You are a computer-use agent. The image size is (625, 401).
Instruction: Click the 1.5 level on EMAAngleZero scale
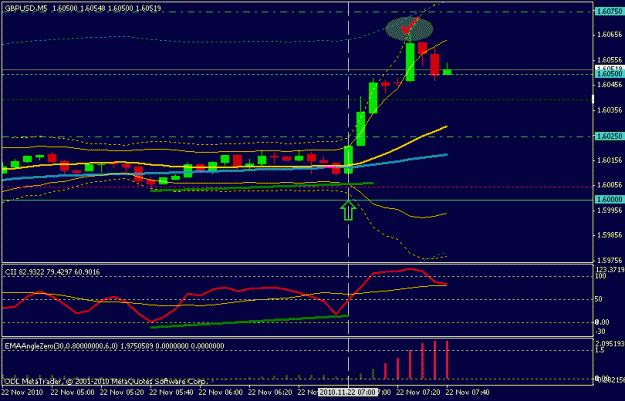pyautogui.click(x=599, y=350)
